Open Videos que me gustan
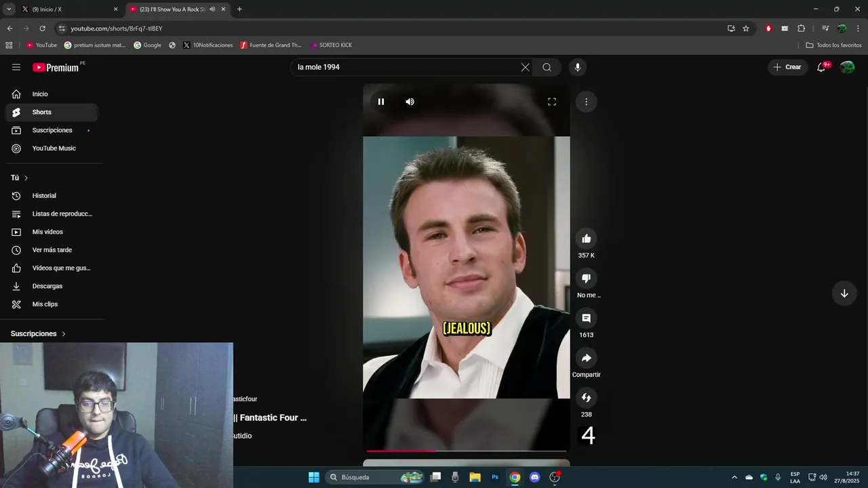 [52, 268]
